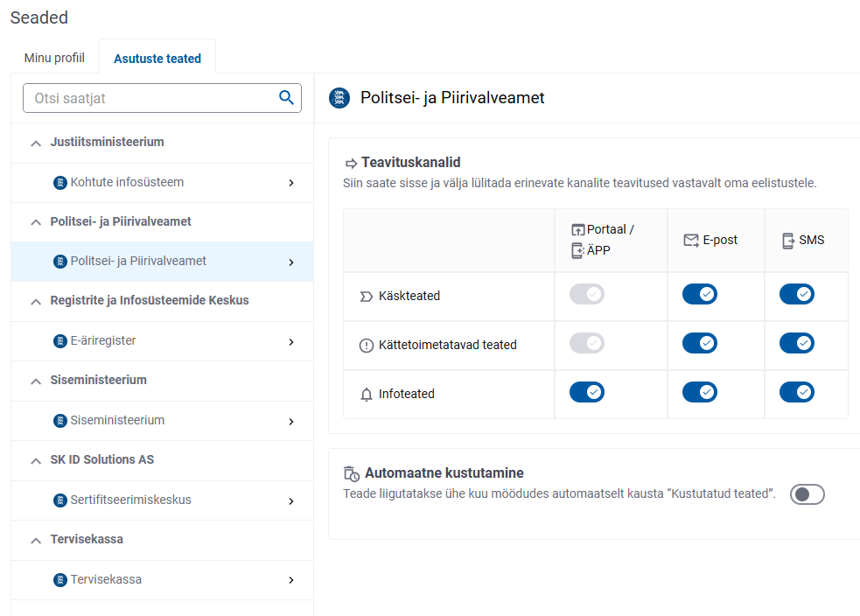Viewport: 860px width, 616px height.
Task: Collapse the Siseministeerium group chevron
Action: point(36,381)
